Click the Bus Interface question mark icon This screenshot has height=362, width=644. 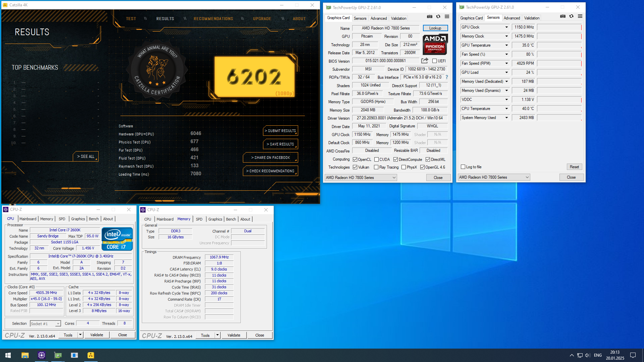447,77
